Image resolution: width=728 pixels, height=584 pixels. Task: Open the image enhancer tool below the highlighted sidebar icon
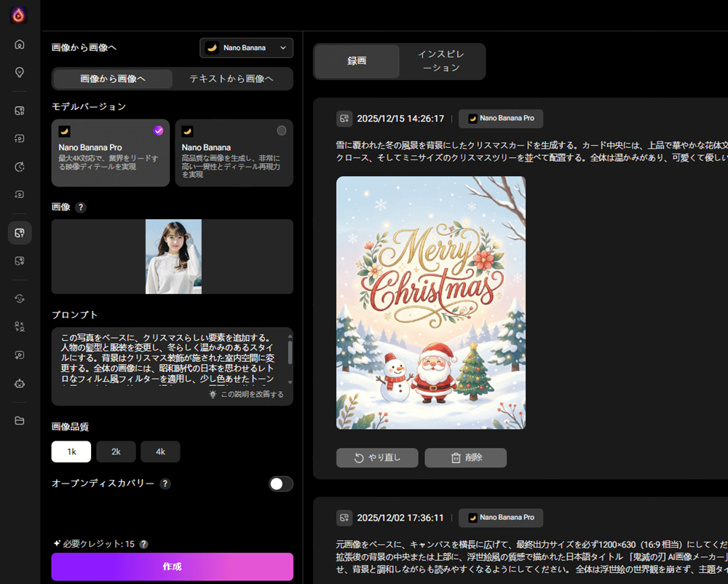(x=19, y=260)
